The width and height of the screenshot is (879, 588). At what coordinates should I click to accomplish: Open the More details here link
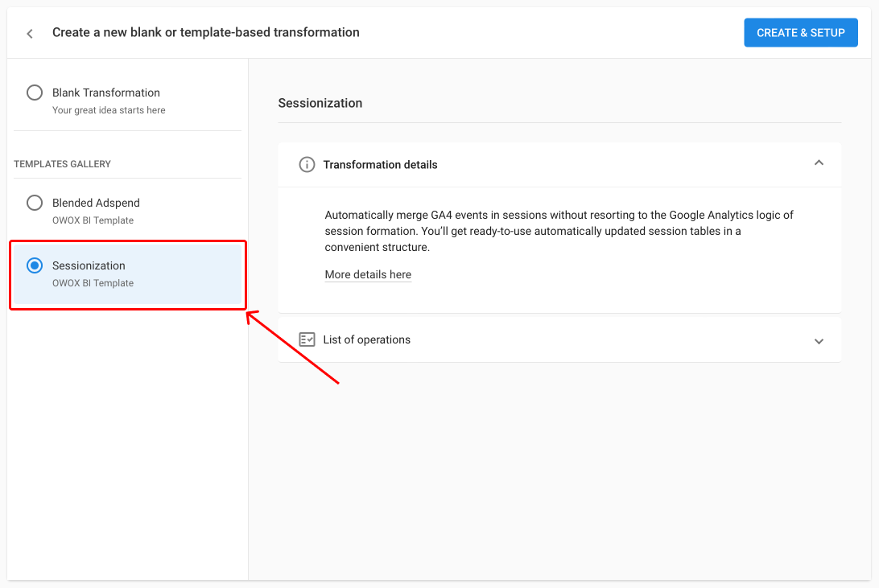(368, 274)
